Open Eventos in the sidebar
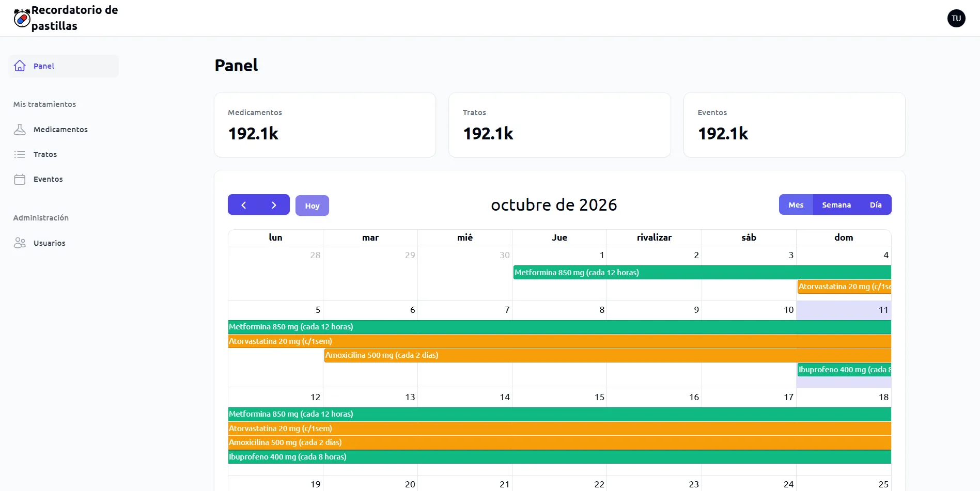Screen dimensions: 980x491 (x=64, y=179)
